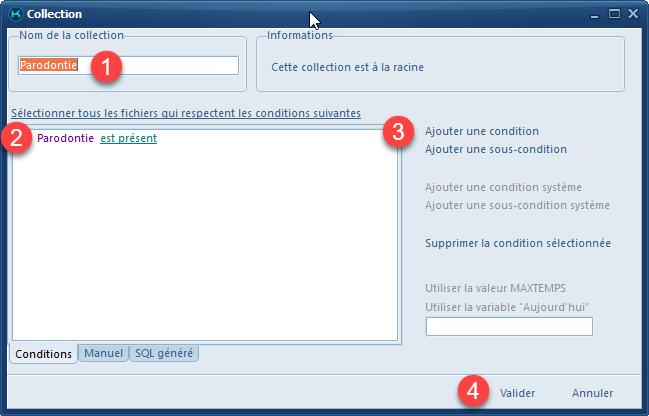Click the collection name field containing Parodontie
This screenshot has height=416, width=649.
128,65
